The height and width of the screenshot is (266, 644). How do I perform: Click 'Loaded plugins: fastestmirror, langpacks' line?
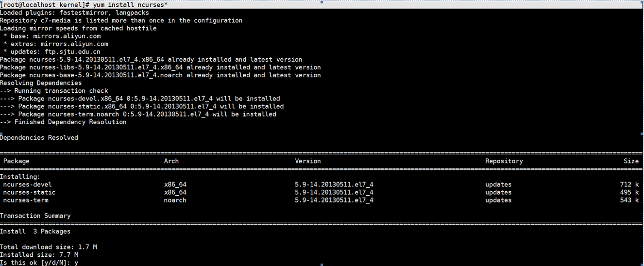[75, 13]
